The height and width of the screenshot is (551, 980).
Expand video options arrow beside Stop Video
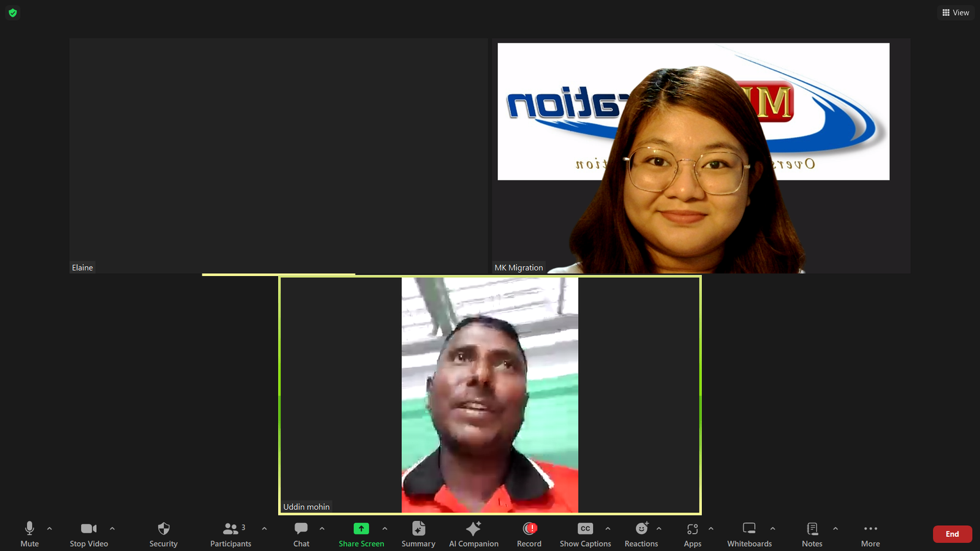pyautogui.click(x=112, y=528)
